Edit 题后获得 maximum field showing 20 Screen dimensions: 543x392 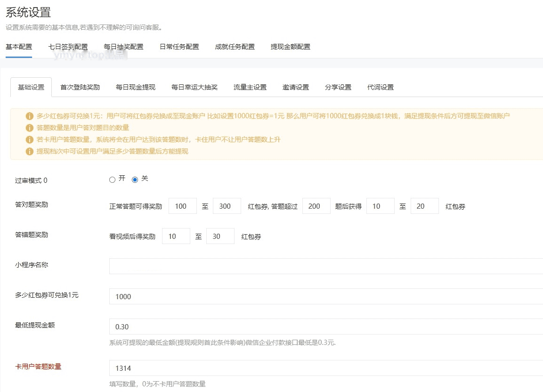pyautogui.click(x=425, y=206)
